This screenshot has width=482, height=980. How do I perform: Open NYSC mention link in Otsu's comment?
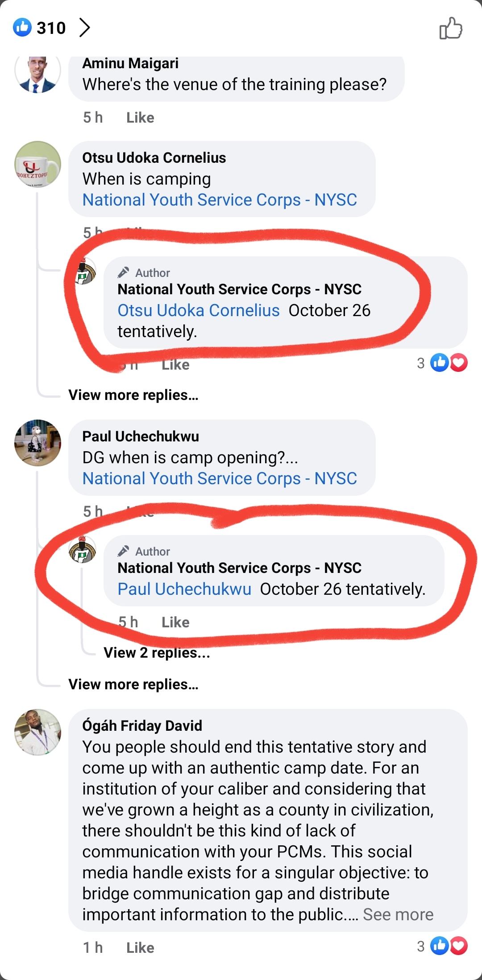220,200
